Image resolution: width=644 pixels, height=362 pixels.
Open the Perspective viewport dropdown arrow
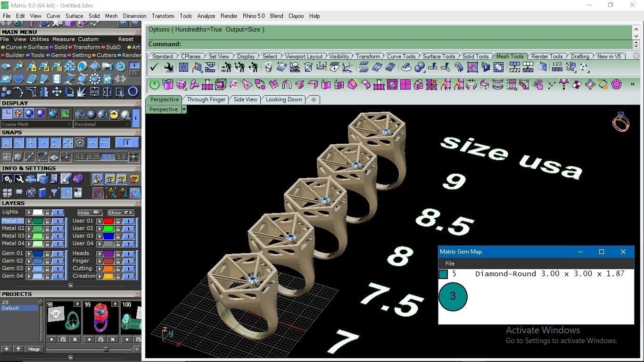[x=184, y=109]
